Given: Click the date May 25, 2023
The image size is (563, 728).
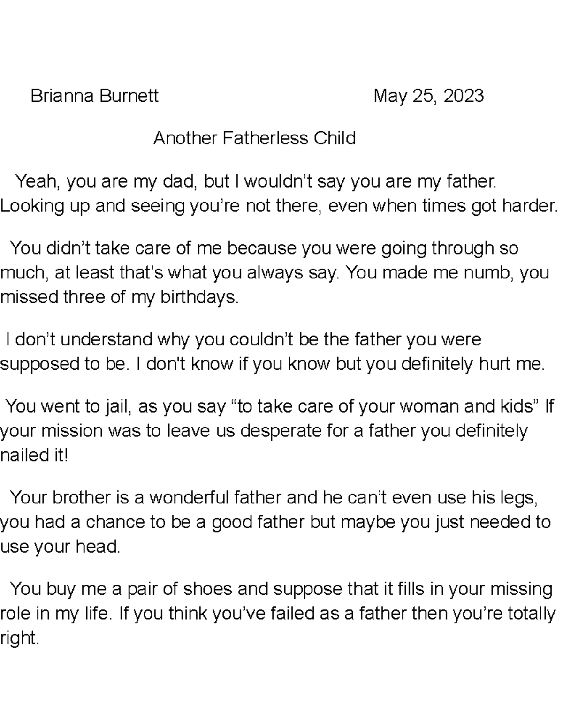Looking at the screenshot, I should 428,96.
